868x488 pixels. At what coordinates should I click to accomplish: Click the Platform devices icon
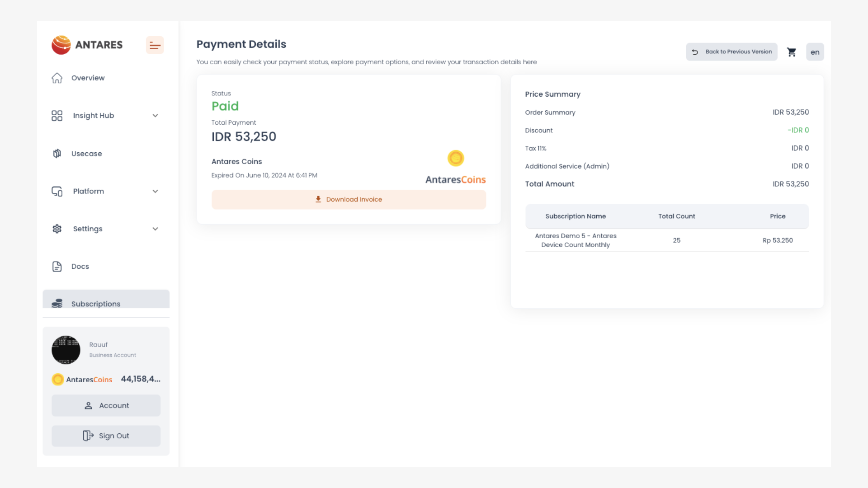click(57, 191)
